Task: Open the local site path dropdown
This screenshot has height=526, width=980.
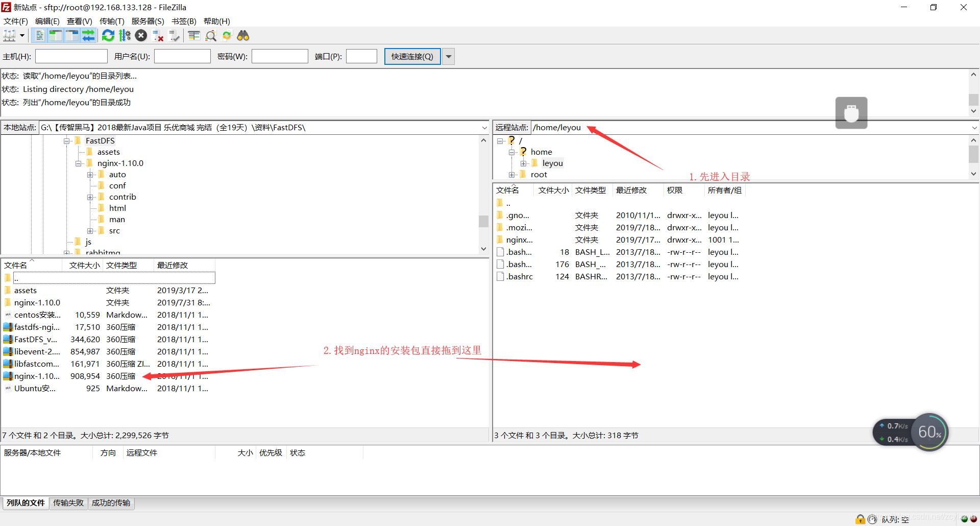Action: [x=484, y=128]
